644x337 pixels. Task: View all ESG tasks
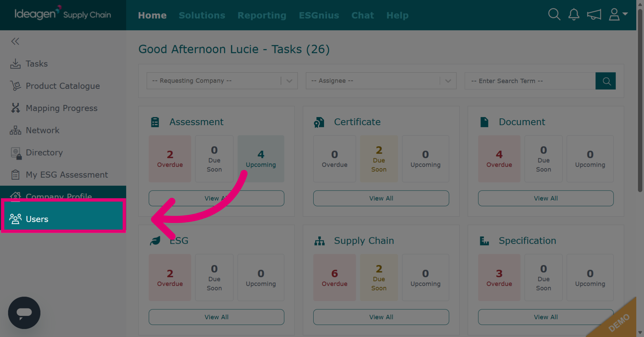[216, 317]
